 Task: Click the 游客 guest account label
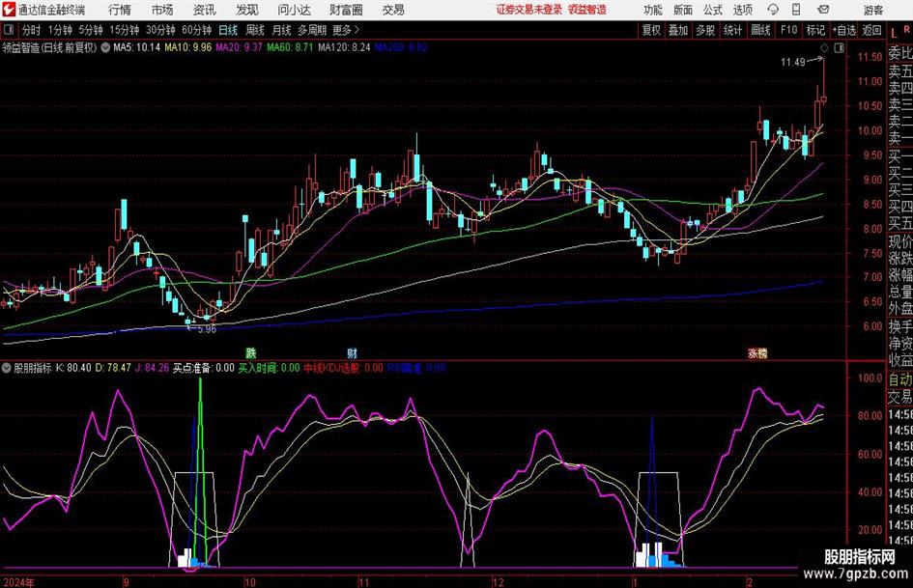point(872,10)
